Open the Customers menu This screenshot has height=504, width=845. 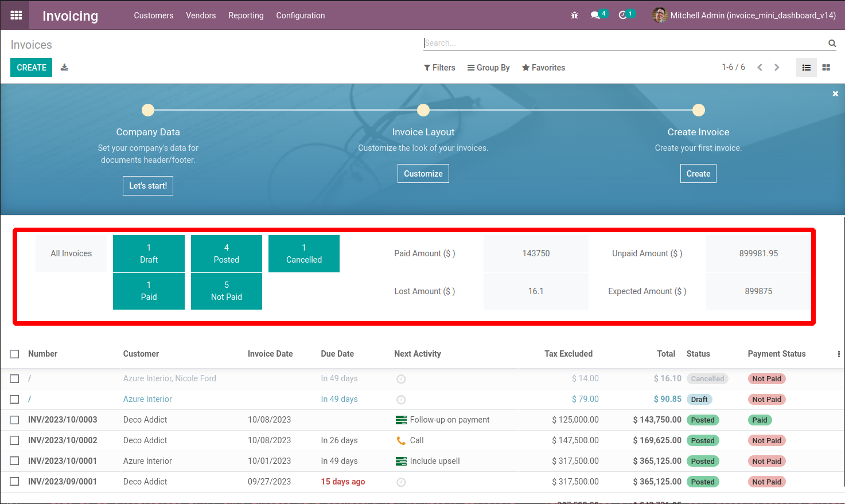[x=154, y=15]
